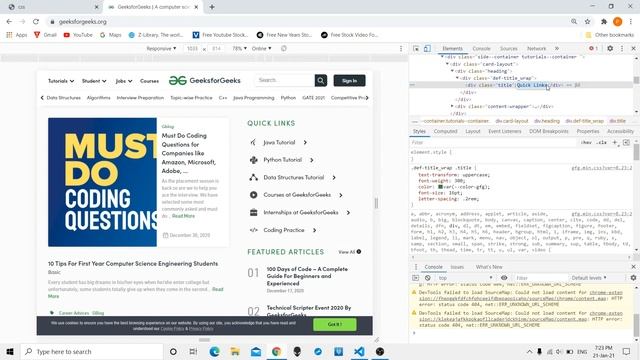
Task: Activate the DevTools inspect element picker
Action: click(x=416, y=49)
